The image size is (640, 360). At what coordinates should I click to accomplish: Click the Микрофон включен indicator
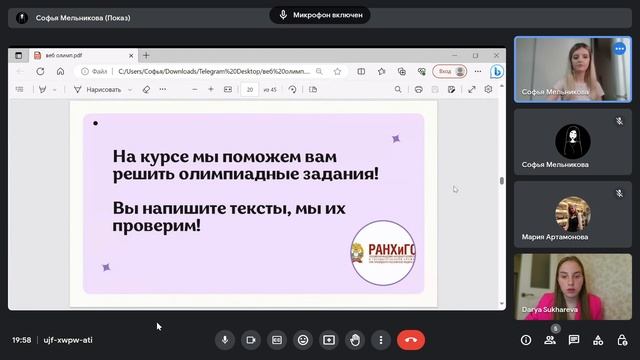[x=320, y=15]
